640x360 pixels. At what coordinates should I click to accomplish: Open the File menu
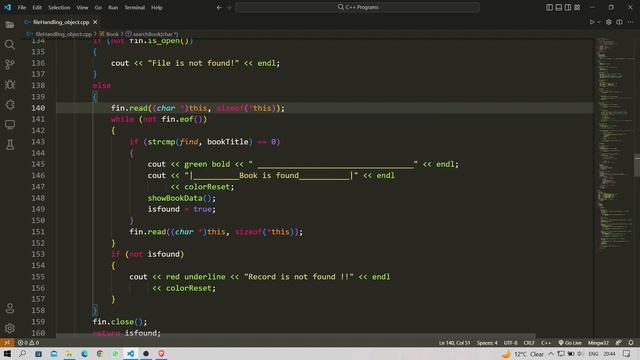[x=22, y=7]
